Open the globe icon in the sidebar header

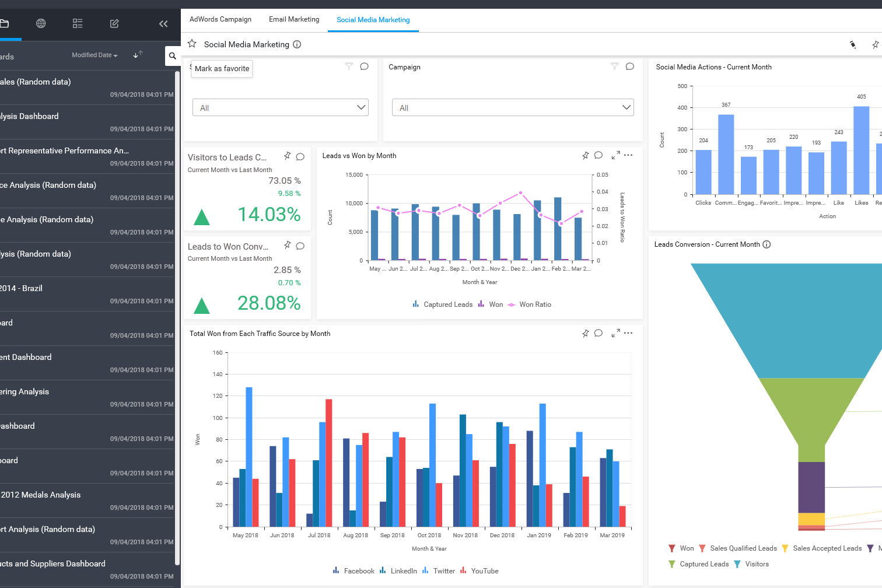(41, 23)
